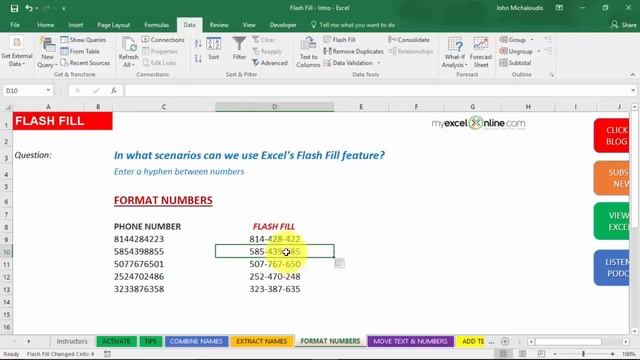Click the Undo arrow icon
The height and width of the screenshot is (360, 640).
[28, 8]
